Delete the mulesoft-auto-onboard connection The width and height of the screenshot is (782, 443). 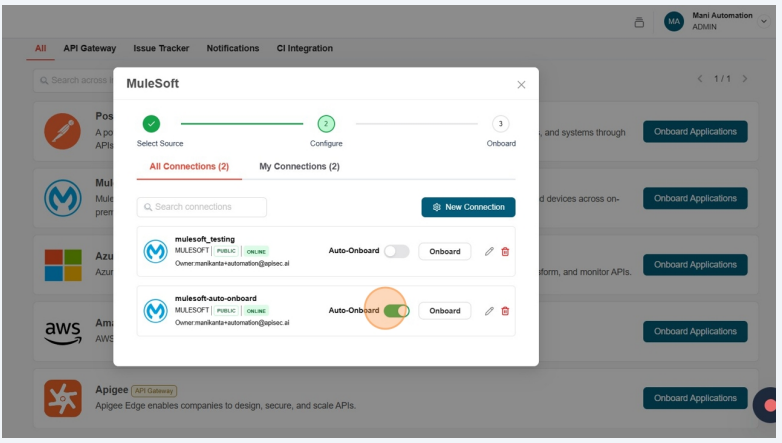coord(505,311)
